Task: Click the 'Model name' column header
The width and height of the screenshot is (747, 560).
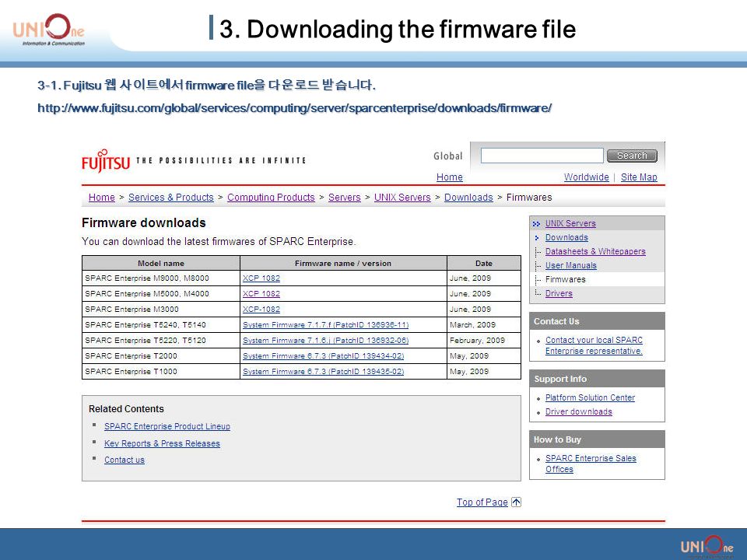Action: pos(161,264)
